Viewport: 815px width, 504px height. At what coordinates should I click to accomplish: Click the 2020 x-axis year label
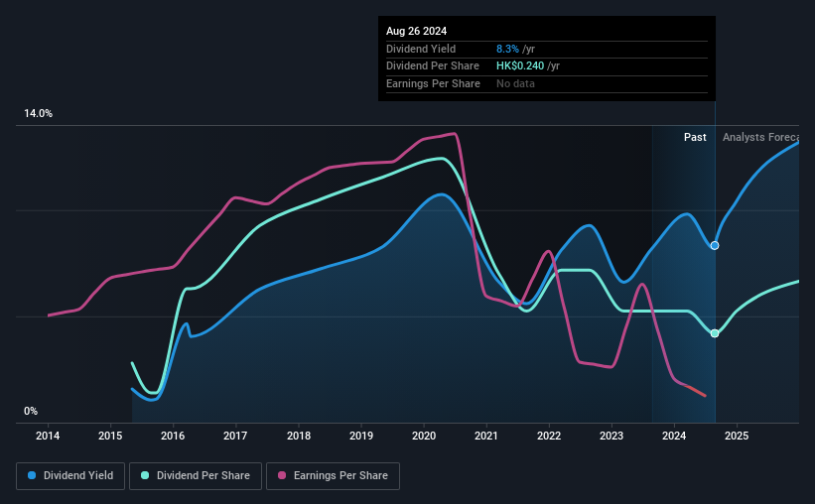424,436
